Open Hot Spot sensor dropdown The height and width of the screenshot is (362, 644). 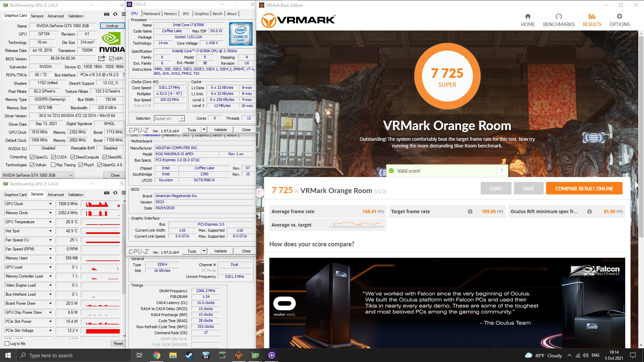click(50, 231)
